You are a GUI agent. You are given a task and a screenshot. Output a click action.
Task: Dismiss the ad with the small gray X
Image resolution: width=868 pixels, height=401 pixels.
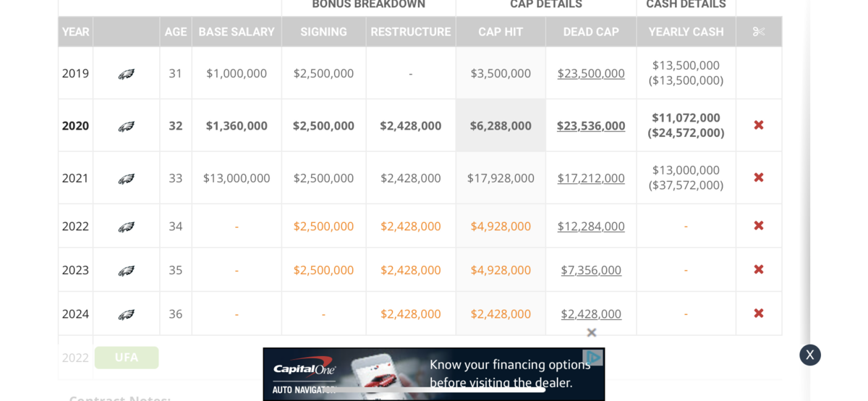592,332
